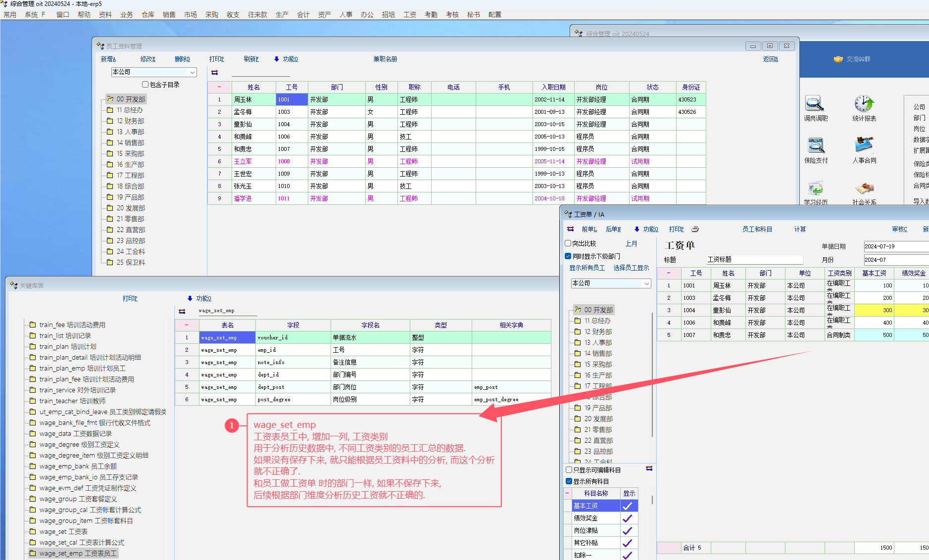Image resolution: width=929 pixels, height=560 pixels.
Task: Open the 人事 menu in menu bar
Action: point(345,15)
